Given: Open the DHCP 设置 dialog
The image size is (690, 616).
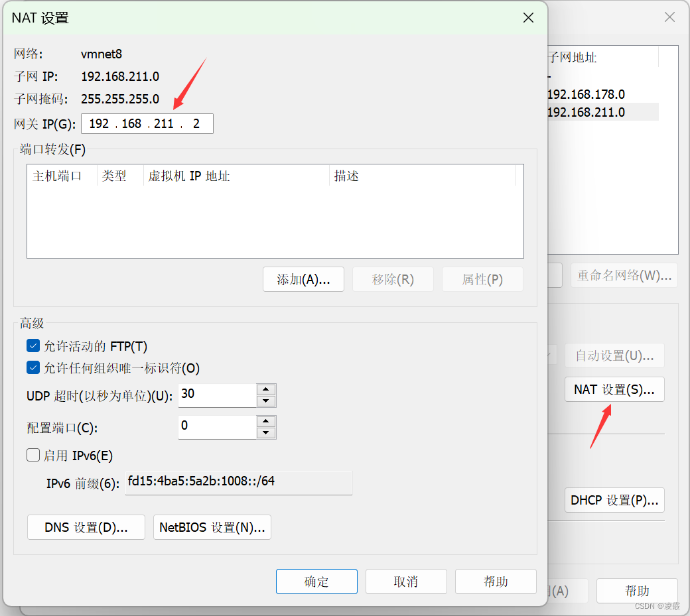Looking at the screenshot, I should pyautogui.click(x=614, y=500).
